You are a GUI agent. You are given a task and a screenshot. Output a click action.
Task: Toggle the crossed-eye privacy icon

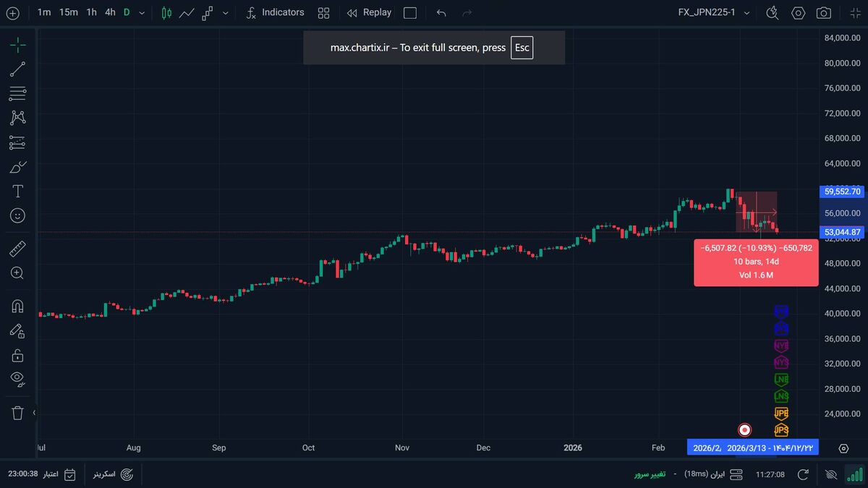click(831, 474)
